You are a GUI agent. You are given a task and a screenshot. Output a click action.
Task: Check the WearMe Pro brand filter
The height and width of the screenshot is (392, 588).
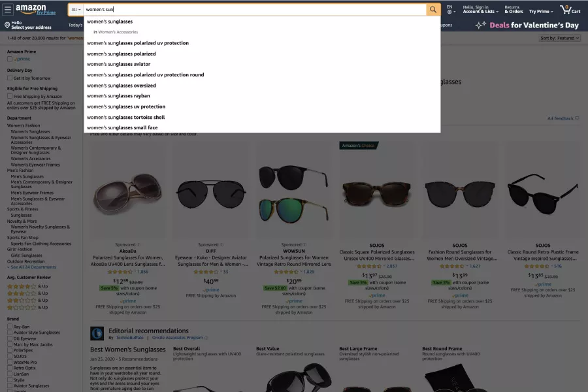coord(10,363)
